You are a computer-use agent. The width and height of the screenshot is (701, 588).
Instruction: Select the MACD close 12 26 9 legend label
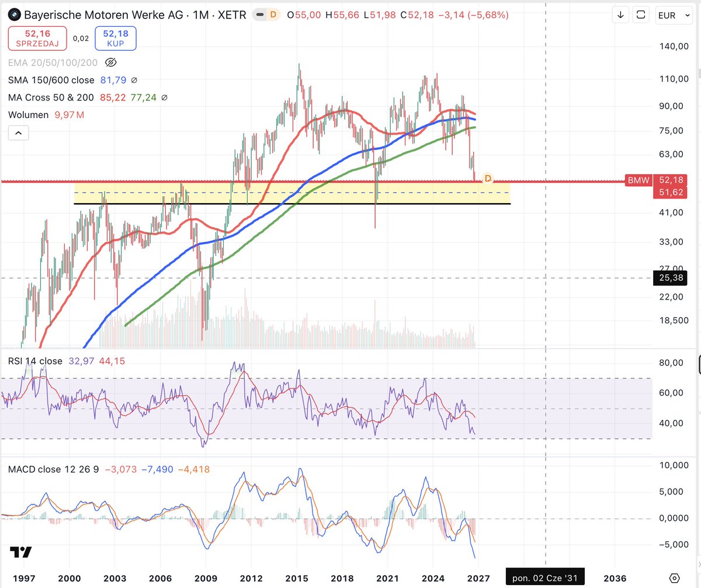coord(54,469)
